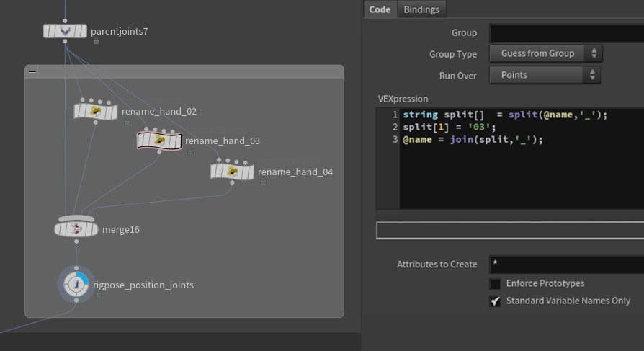Click lock badge under rename_hand_04 label
The height and width of the screenshot is (351, 644).
263,182
